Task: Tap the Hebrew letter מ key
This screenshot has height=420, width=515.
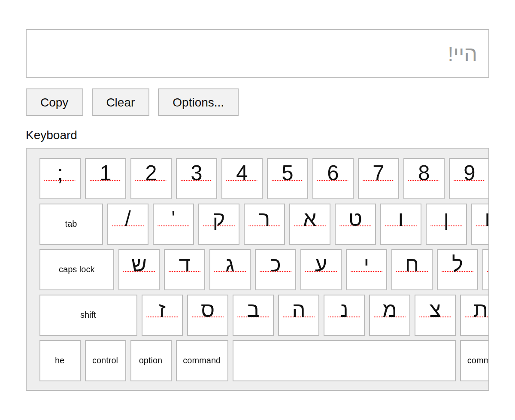Action: 390,315
